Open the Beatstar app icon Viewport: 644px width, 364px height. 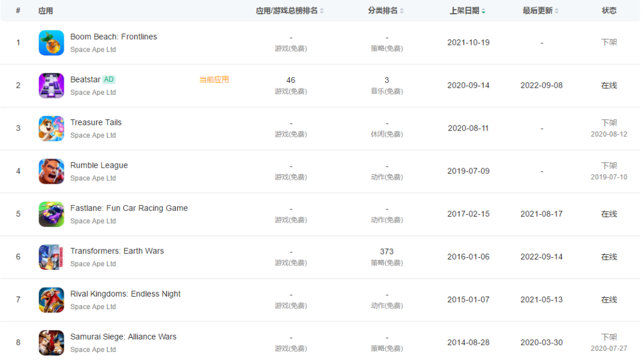click(x=51, y=85)
